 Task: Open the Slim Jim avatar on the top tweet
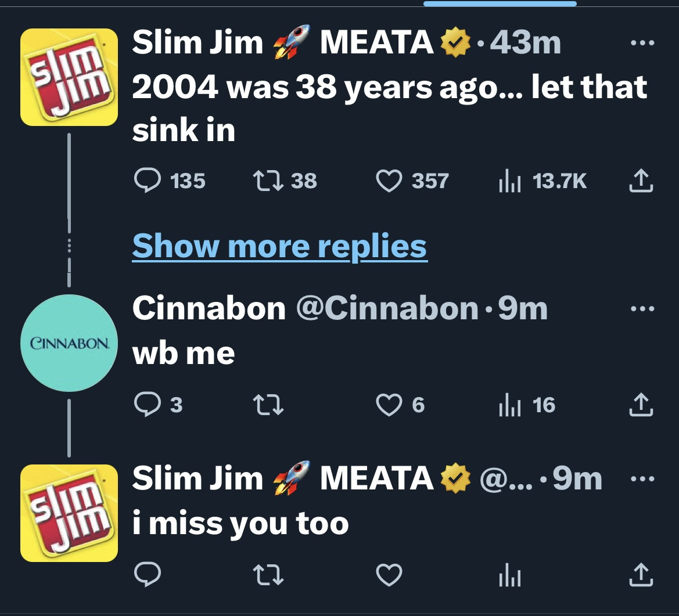[69, 77]
